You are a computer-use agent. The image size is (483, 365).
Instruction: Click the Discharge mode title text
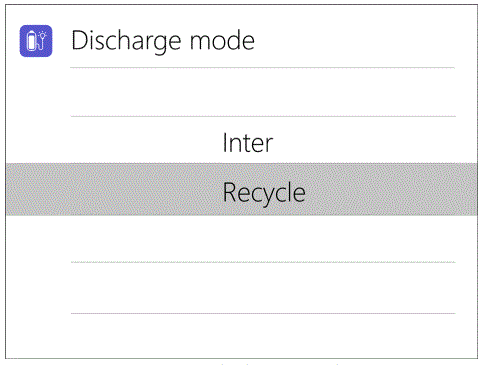pyautogui.click(x=163, y=41)
